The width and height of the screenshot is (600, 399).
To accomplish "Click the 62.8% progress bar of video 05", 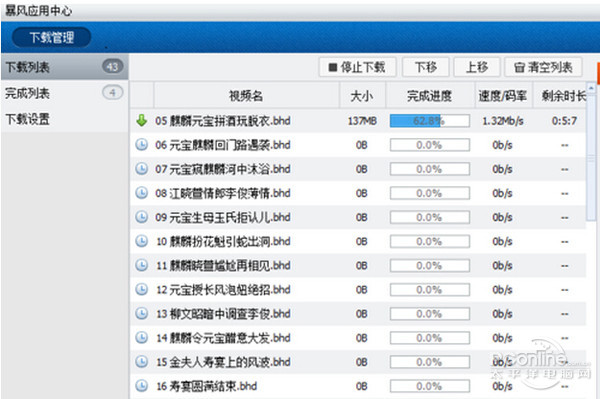I will pyautogui.click(x=430, y=121).
